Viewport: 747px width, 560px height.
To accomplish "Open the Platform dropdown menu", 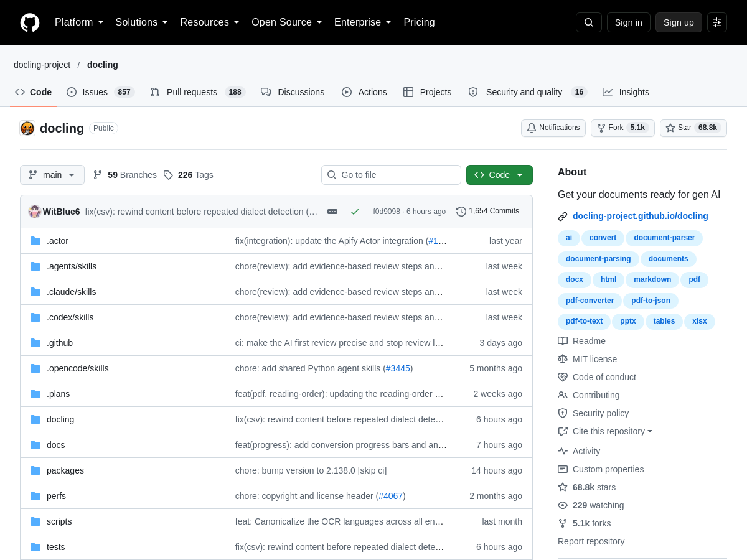I will pyautogui.click(x=79, y=22).
